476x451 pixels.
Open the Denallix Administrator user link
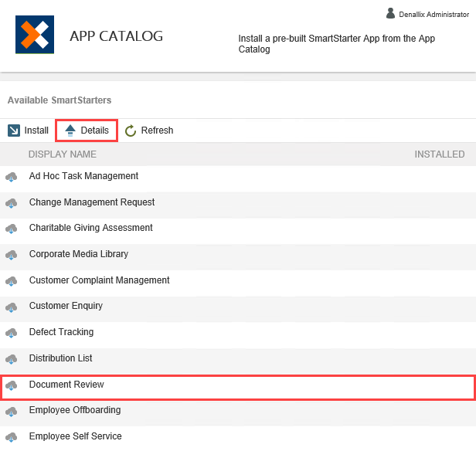pos(433,14)
